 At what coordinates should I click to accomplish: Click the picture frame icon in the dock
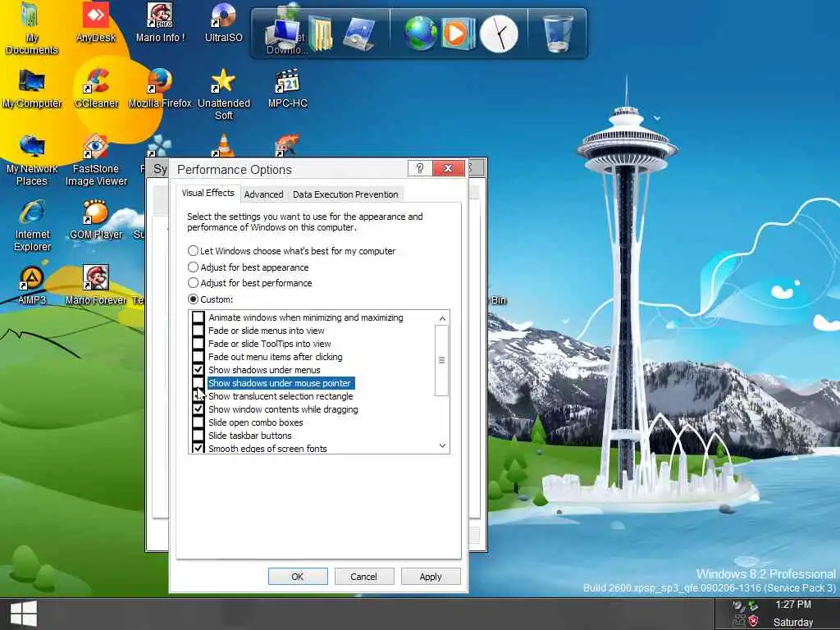tap(358, 33)
